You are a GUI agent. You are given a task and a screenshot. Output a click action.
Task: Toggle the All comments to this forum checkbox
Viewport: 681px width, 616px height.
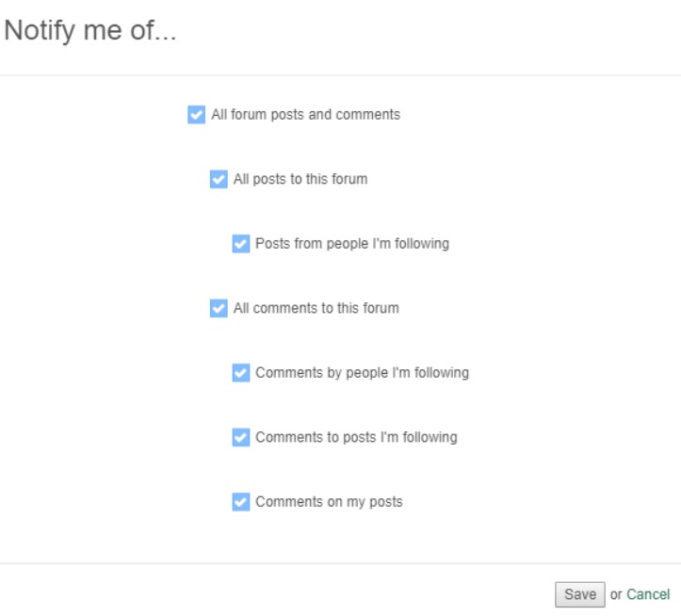pos(219,308)
